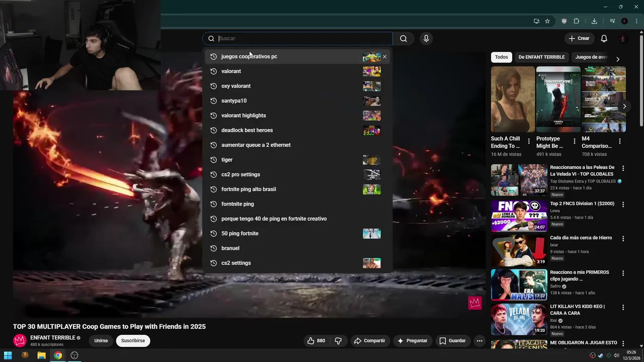The height and width of the screenshot is (362, 644).
Task: Dislike the video
Action: point(338,341)
